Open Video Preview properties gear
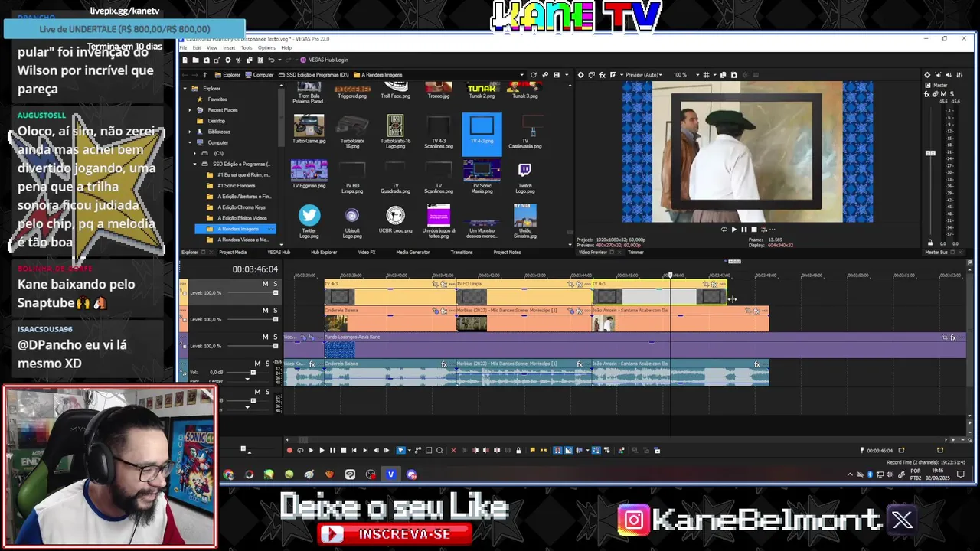The width and height of the screenshot is (980, 551). click(x=580, y=75)
